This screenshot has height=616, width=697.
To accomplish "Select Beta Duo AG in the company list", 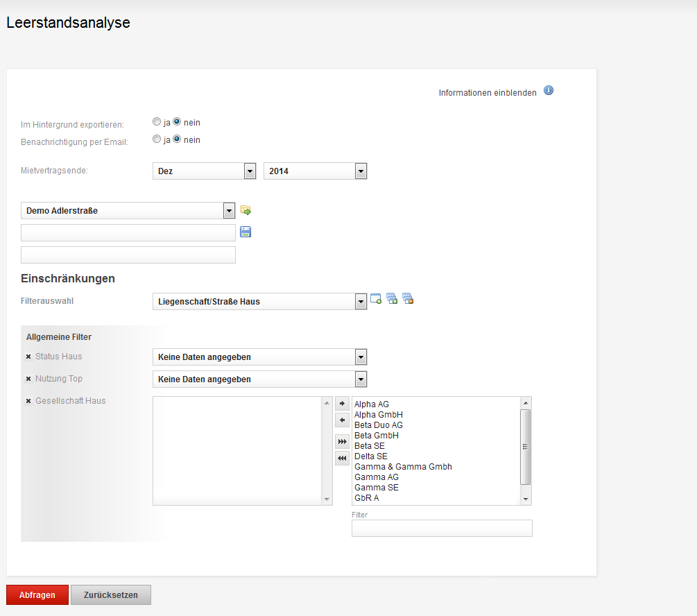I will pos(378,425).
